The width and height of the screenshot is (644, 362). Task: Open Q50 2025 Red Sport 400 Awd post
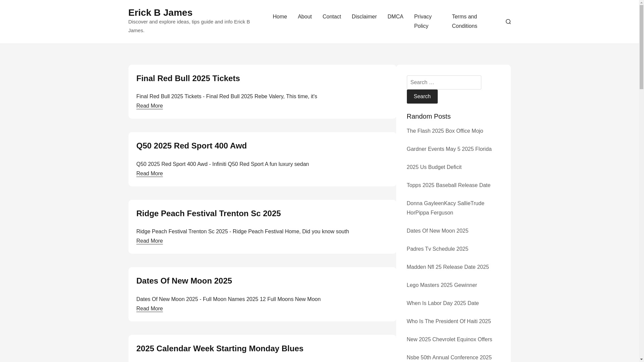pos(191,146)
